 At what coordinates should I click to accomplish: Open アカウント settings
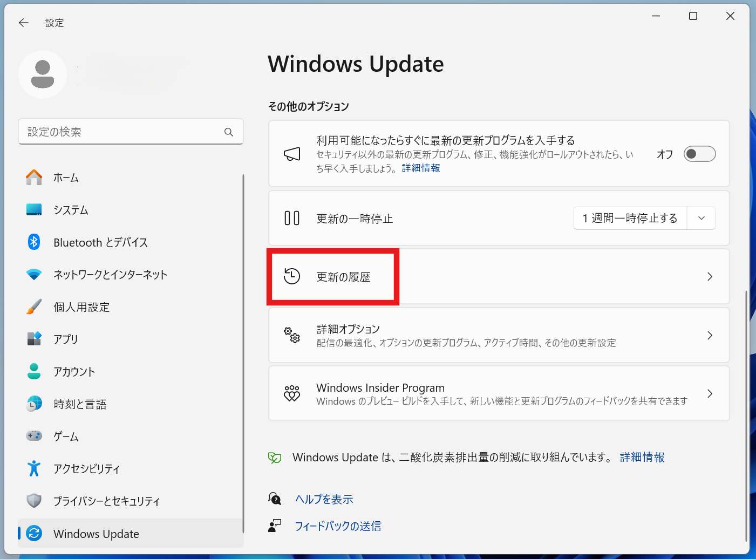pyautogui.click(x=131, y=371)
